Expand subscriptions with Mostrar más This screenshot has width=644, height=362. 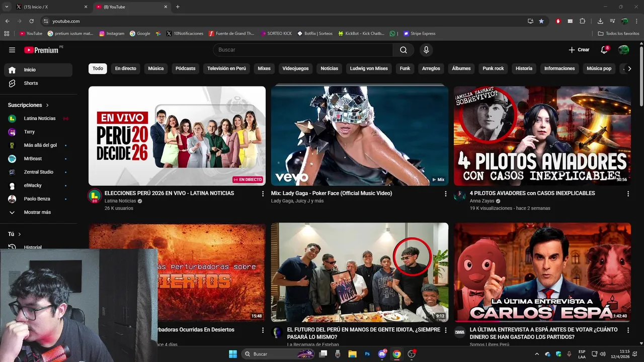point(38,212)
